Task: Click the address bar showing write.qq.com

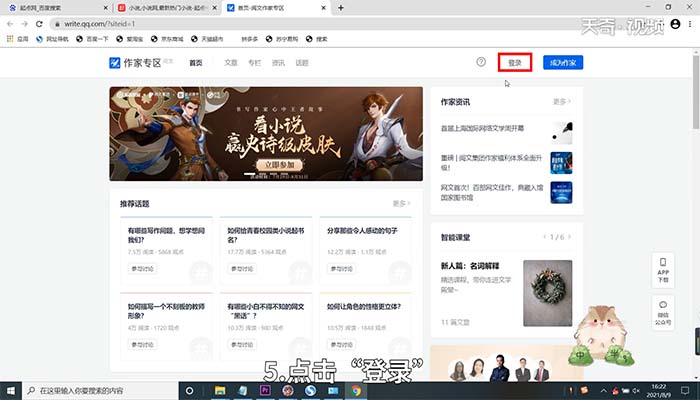Action: click(312, 24)
